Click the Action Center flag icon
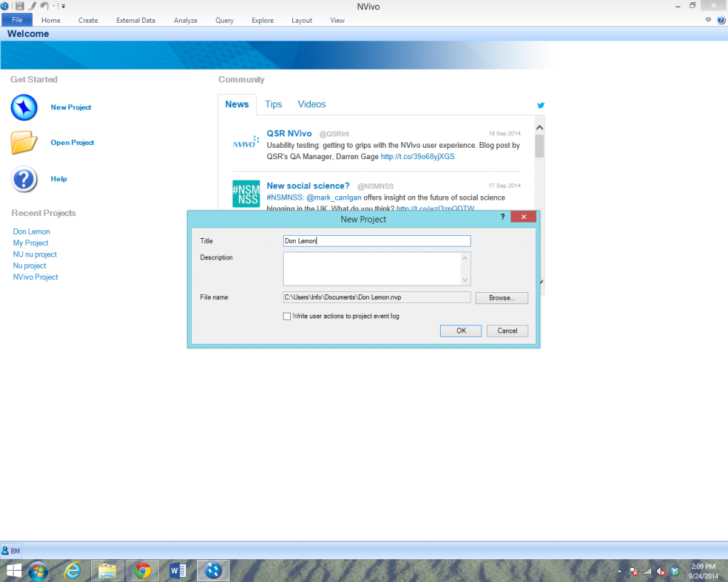Viewport: 728px width, 582px height. point(633,571)
